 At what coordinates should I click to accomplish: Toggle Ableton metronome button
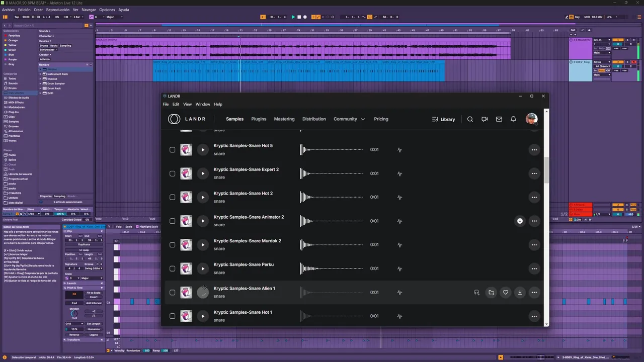[66, 17]
